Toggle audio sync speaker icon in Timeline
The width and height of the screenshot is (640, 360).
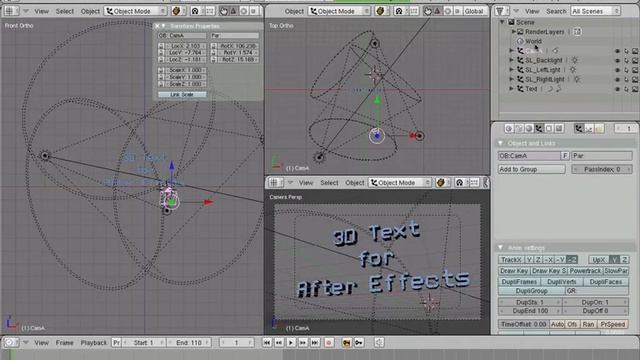click(379, 342)
